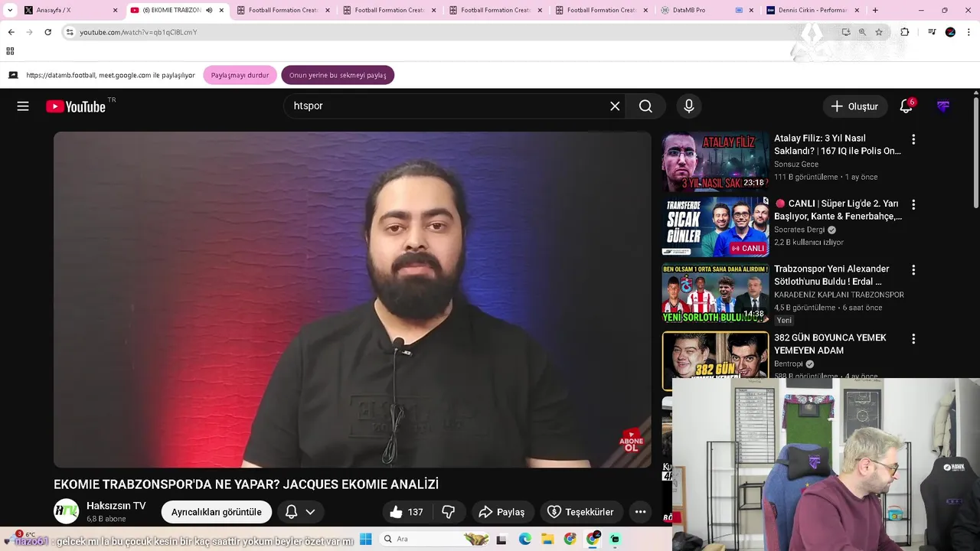Viewport: 980px width, 551px height.
Task: Open Chrome apps grid in bookmarks bar
Action: [x=10, y=51]
